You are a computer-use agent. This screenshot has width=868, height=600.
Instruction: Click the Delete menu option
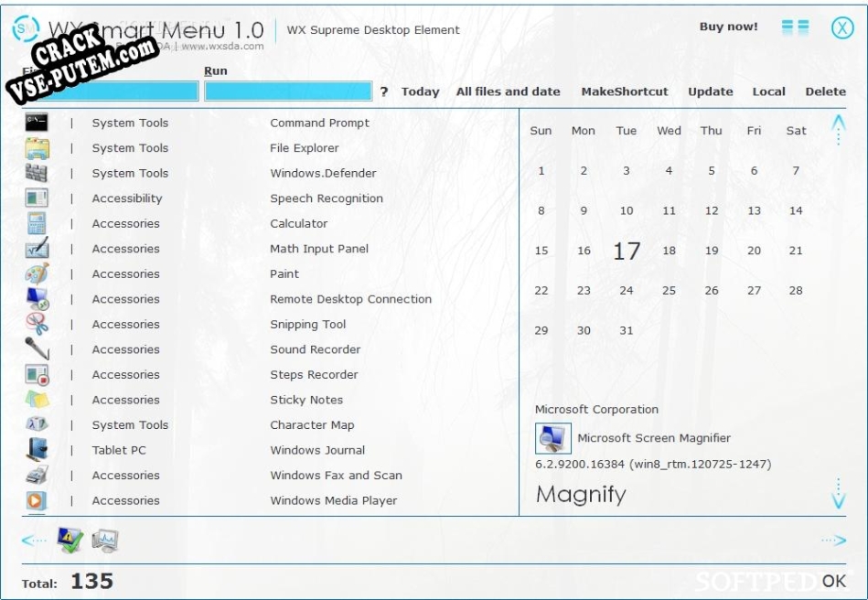point(825,91)
